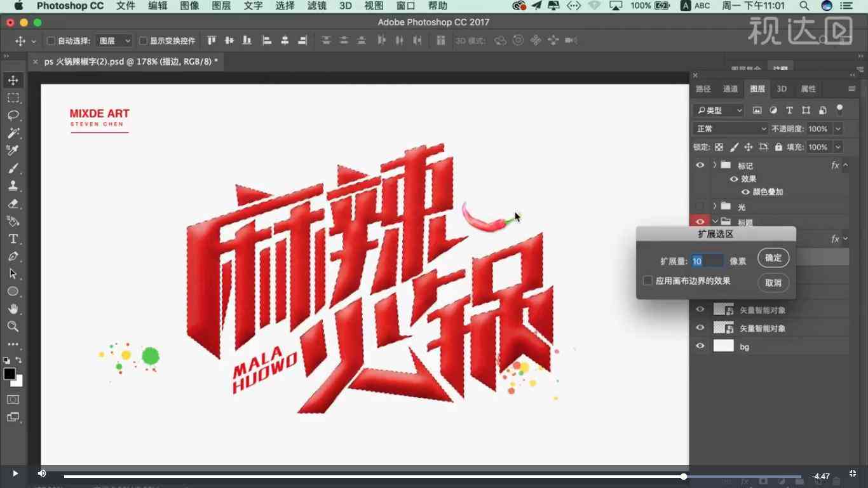Toggle the layer filter on/off switch

[839, 109]
